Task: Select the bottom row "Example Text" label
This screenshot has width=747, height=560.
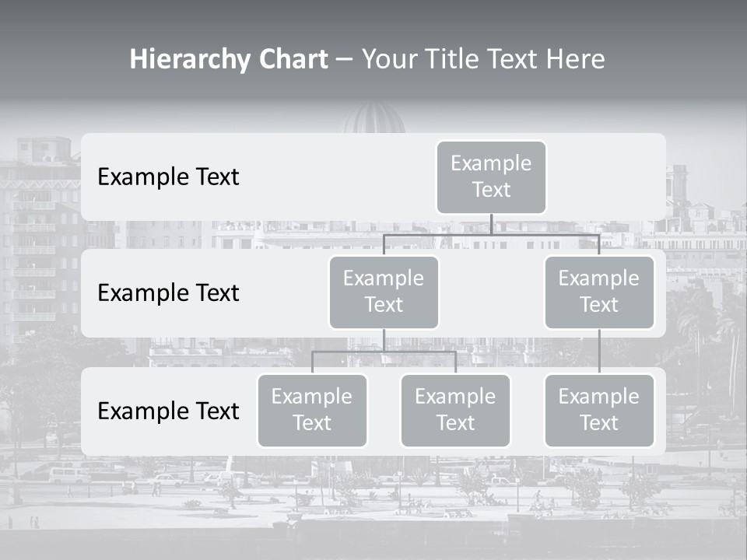Action: [x=168, y=411]
